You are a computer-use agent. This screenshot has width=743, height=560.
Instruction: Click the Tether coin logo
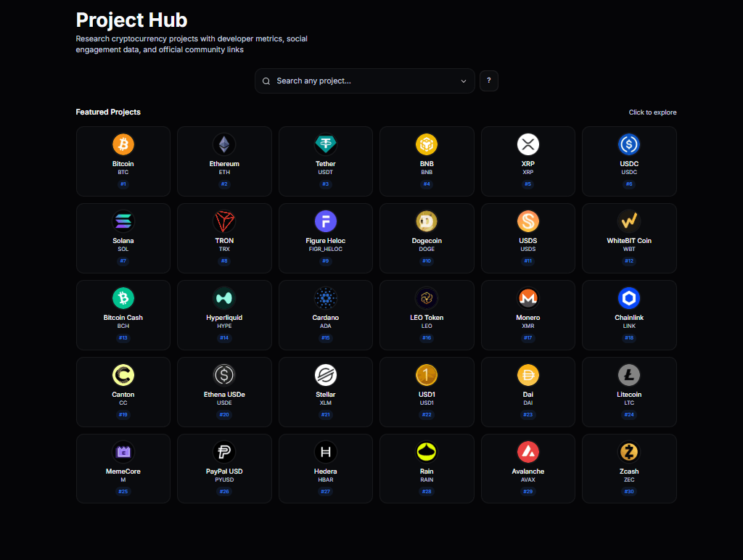tap(326, 144)
